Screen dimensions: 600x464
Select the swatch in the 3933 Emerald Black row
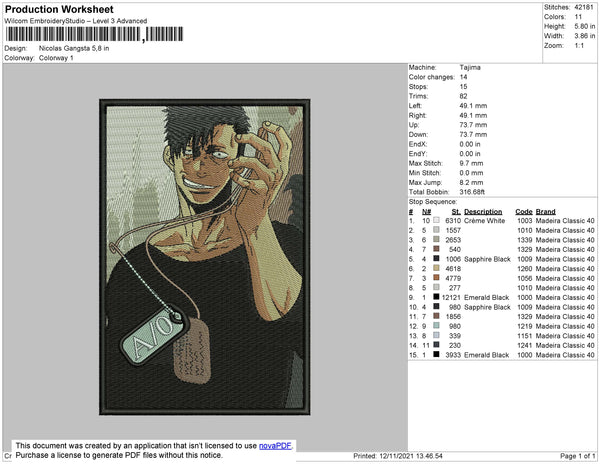coord(436,354)
